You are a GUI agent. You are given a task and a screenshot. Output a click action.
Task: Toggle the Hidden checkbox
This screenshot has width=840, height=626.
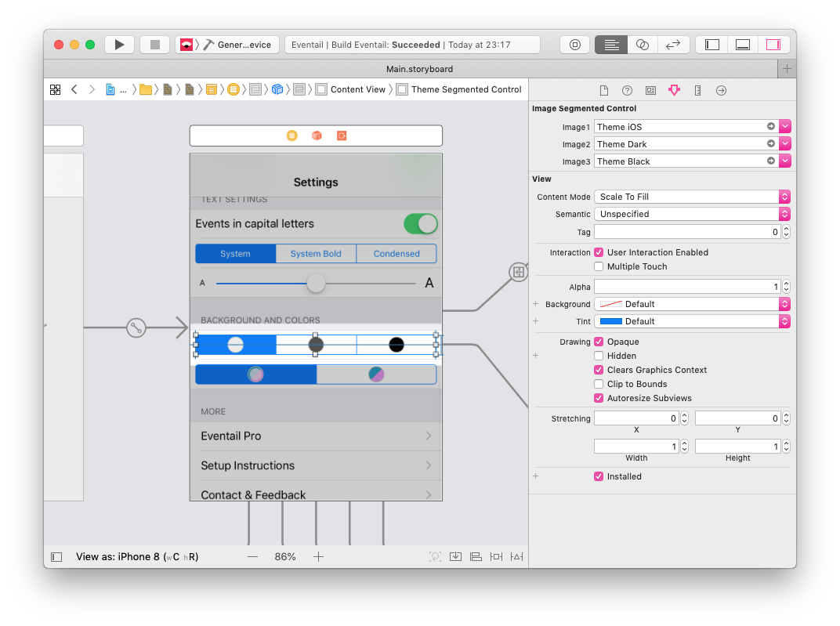[x=599, y=356]
